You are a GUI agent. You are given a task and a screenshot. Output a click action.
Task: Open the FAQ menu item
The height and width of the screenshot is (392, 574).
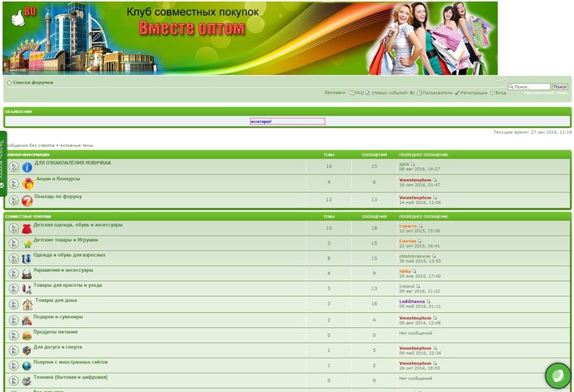pos(358,93)
